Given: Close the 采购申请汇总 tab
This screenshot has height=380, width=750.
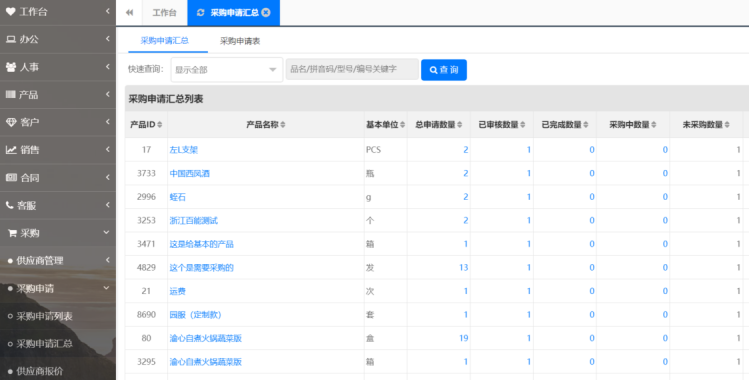Looking at the screenshot, I should 266,12.
